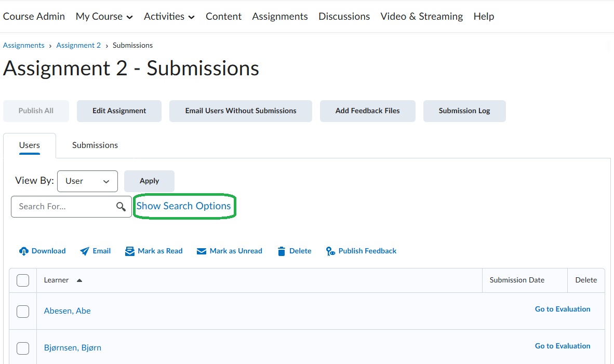The image size is (614, 364).
Task: Open the Show Search Options link
Action: tap(183, 206)
